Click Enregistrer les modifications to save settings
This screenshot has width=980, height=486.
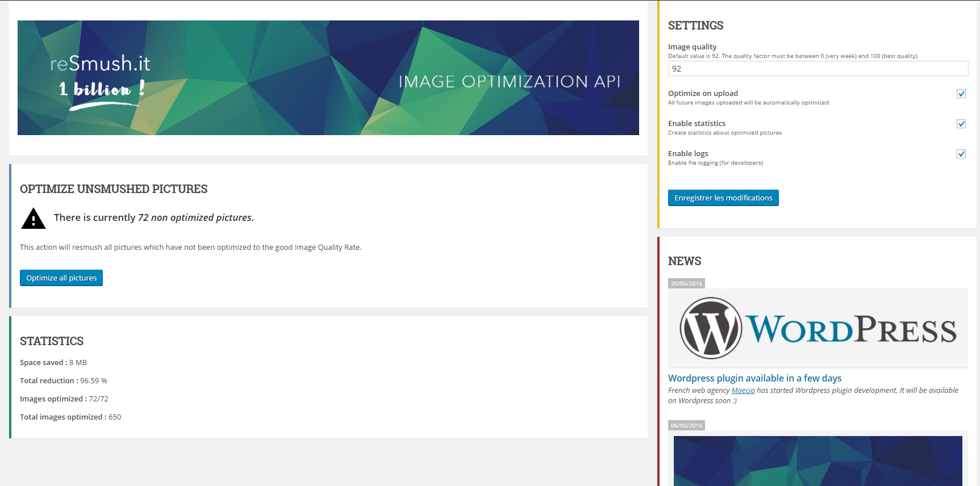pyautogui.click(x=723, y=198)
